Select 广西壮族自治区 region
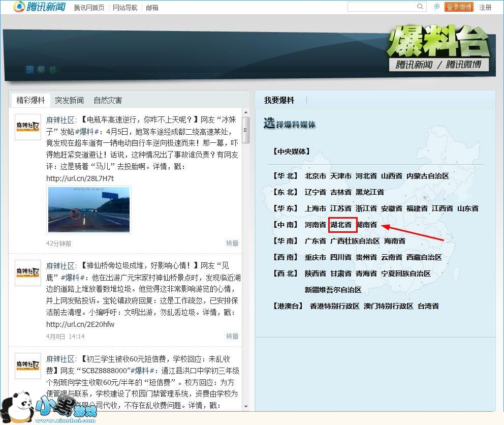The image size is (504, 425). [355, 241]
